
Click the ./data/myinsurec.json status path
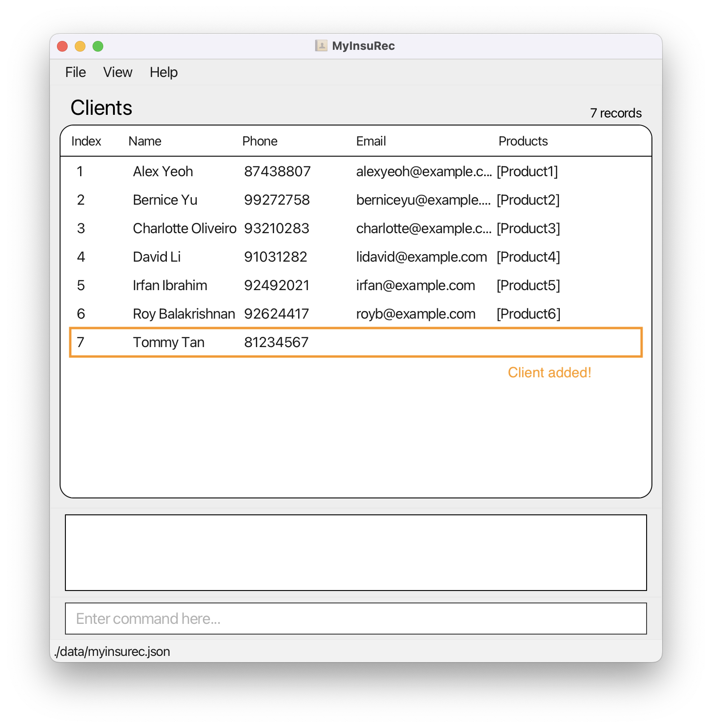[112, 651]
